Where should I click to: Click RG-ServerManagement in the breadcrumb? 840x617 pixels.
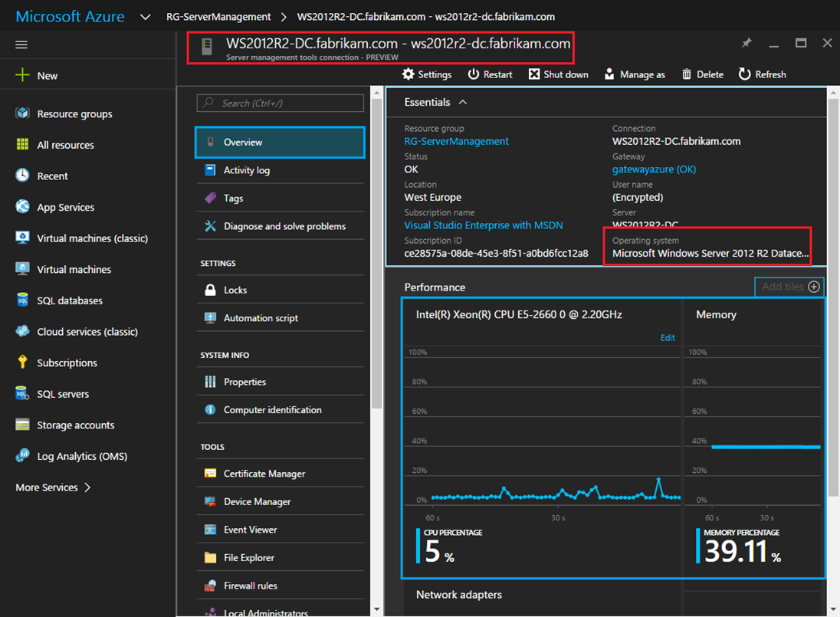click(x=218, y=17)
